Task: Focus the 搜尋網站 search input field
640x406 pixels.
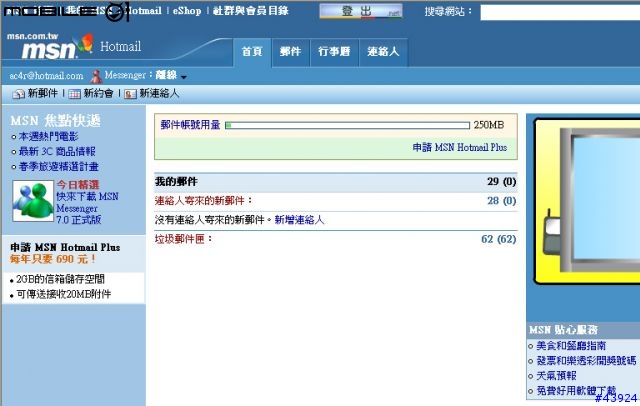Action: (560, 12)
